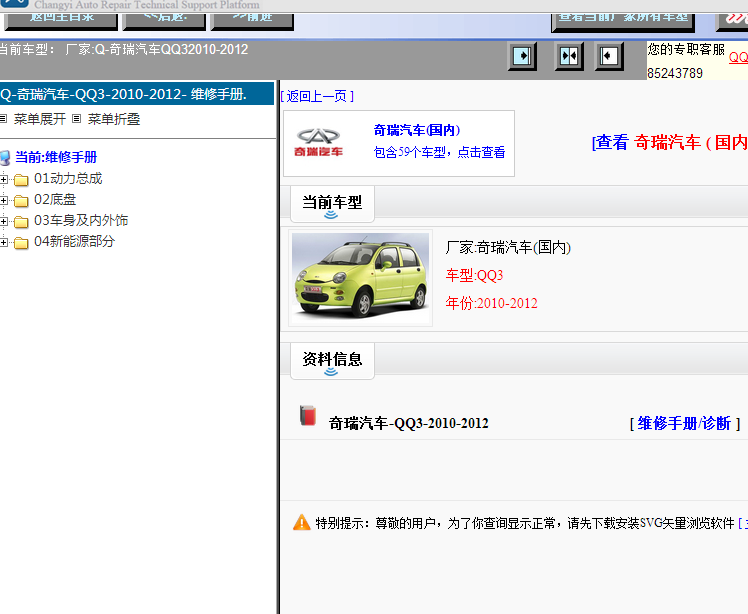Image resolution: width=748 pixels, height=614 pixels.
Task: Click the red book icon
Action: pos(308,416)
